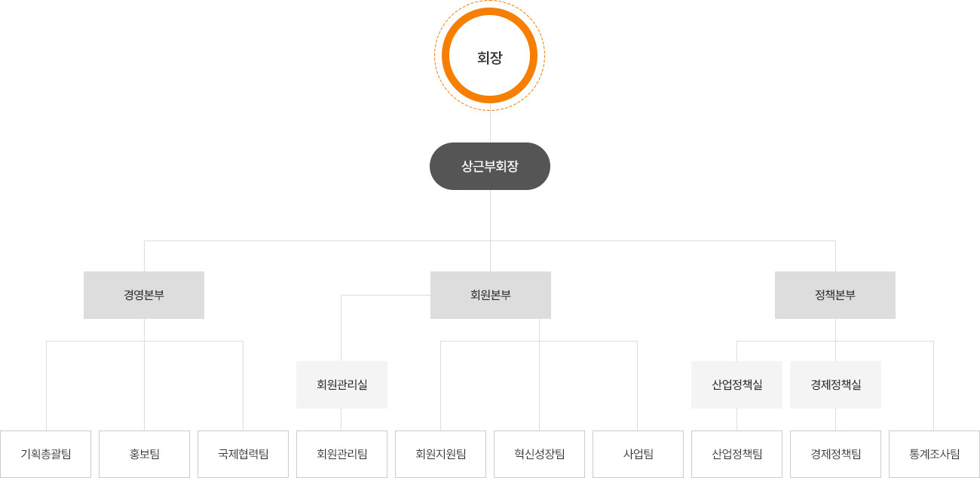Click the 회장 text label
Viewport: 980px width, 478px height.
click(490, 57)
